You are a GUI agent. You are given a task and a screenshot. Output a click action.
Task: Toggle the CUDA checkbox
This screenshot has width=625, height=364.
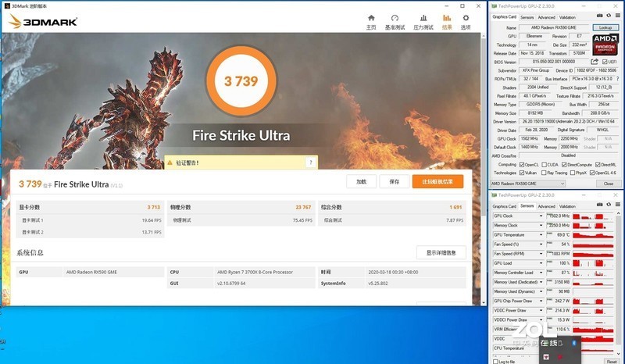click(544, 165)
